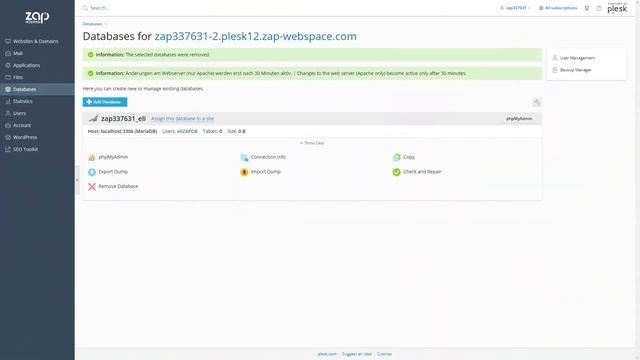The height and width of the screenshot is (360, 640).
Task: Click Suggest an Idea footer link
Action: [357, 354]
